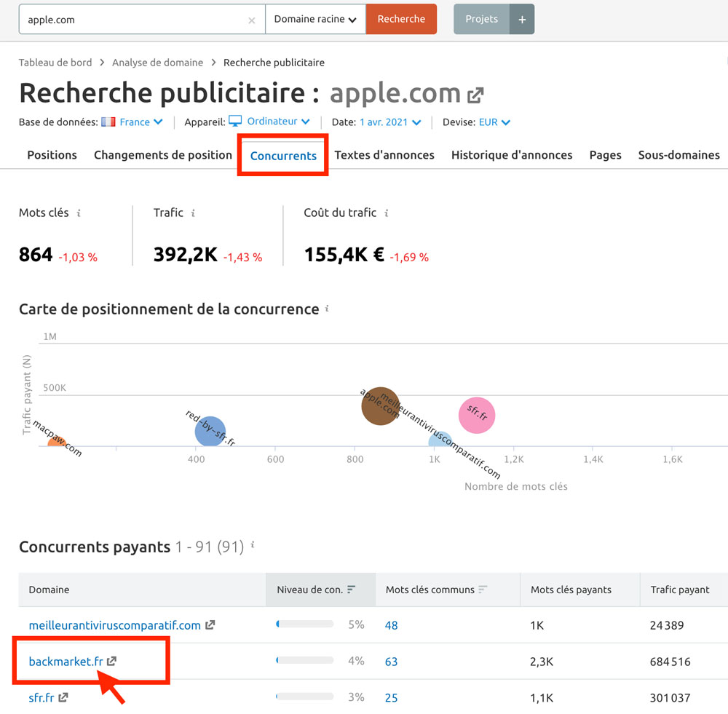This screenshot has width=728, height=714.
Task: Switch to the Positions tab
Action: point(52,155)
